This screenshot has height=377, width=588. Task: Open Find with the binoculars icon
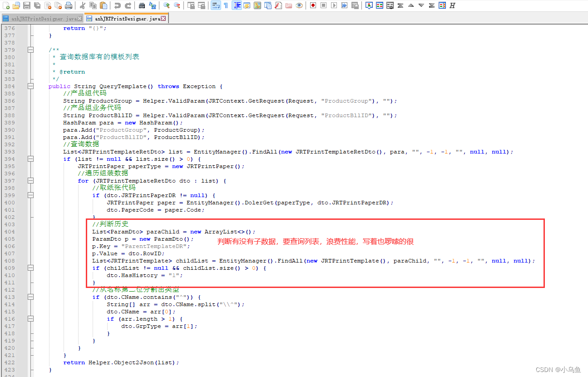142,5
